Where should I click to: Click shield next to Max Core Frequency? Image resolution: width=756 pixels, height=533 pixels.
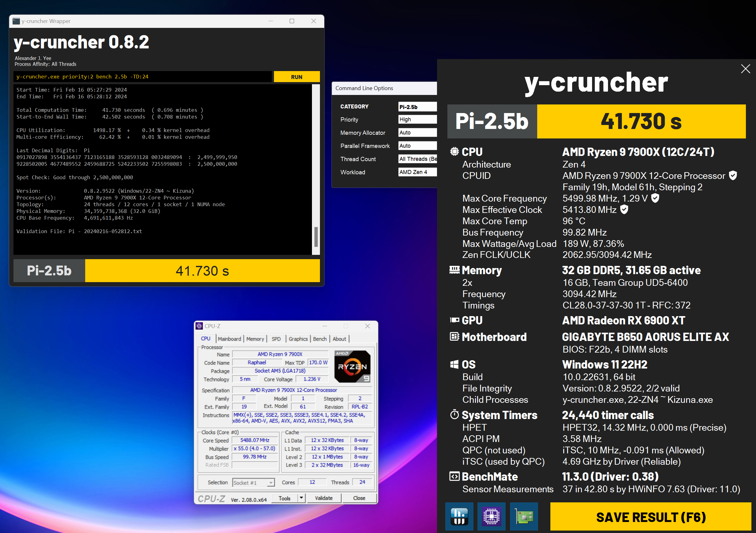655,198
